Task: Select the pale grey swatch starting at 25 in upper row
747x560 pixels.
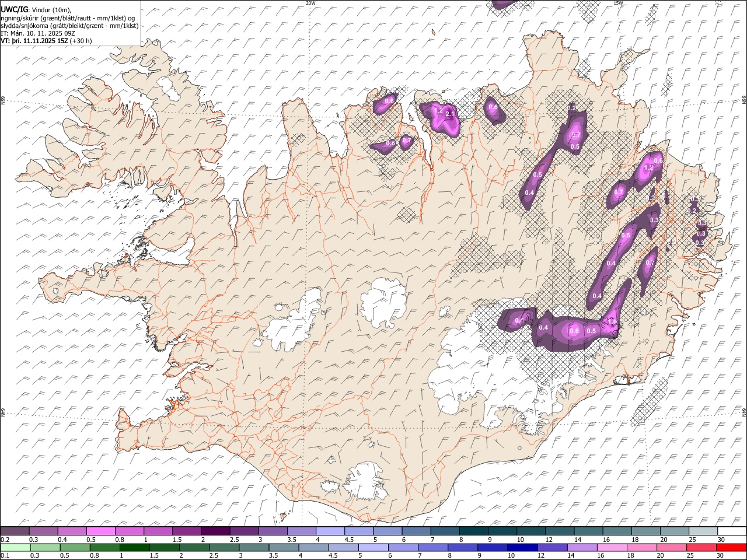Action: coord(702,531)
